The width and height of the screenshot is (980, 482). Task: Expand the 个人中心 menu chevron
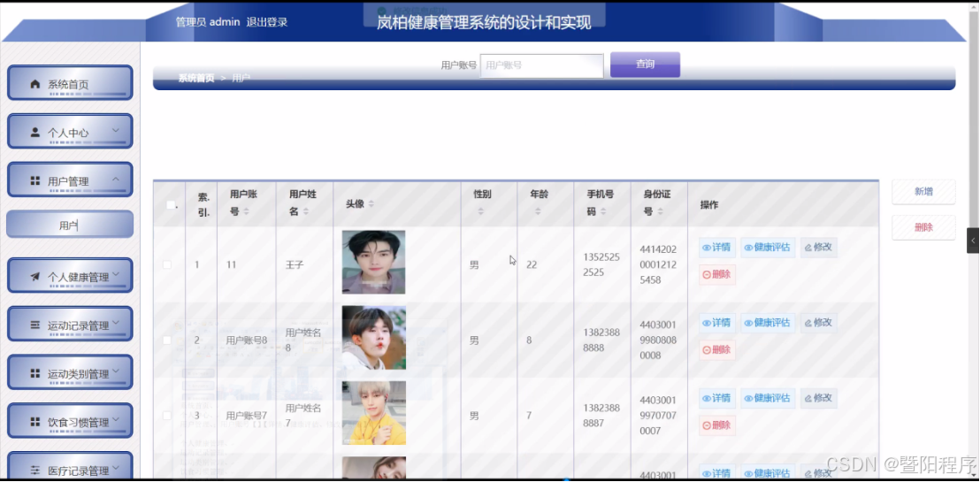point(116,131)
